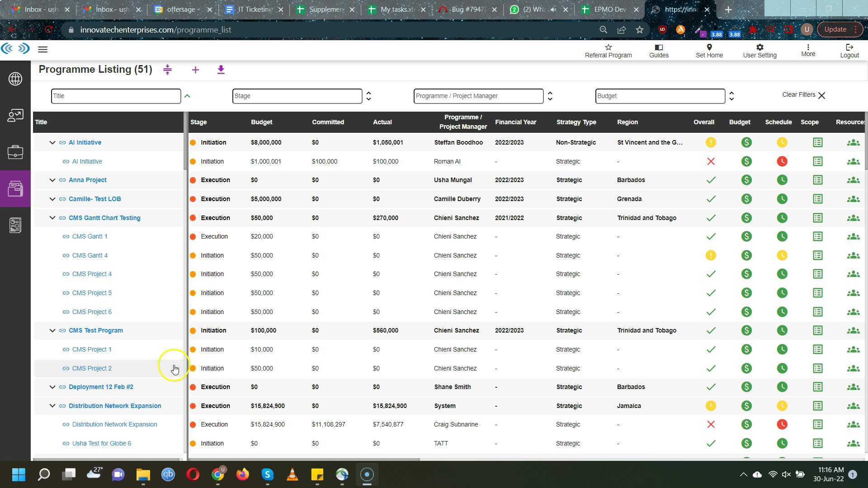Click the Logout button
The height and width of the screenshot is (488, 868).
click(x=849, y=50)
